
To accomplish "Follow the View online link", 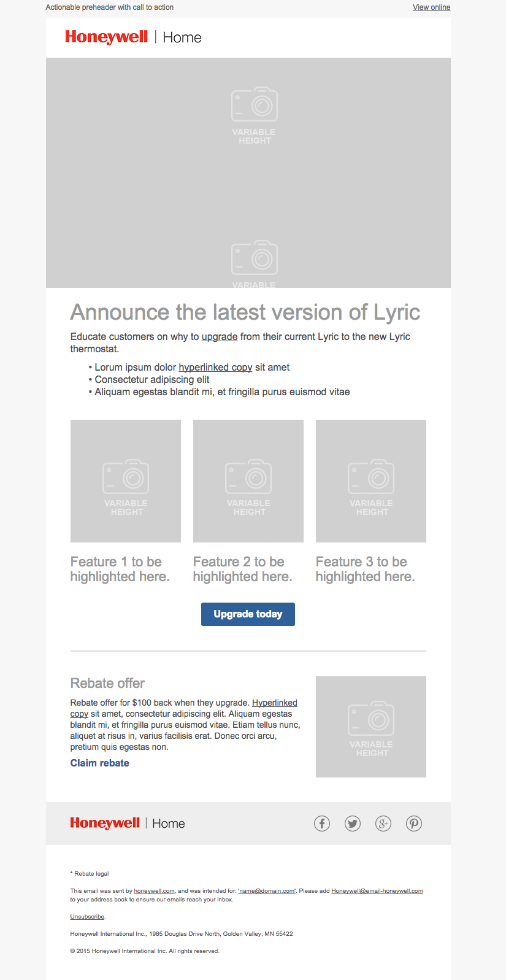I will [x=431, y=7].
